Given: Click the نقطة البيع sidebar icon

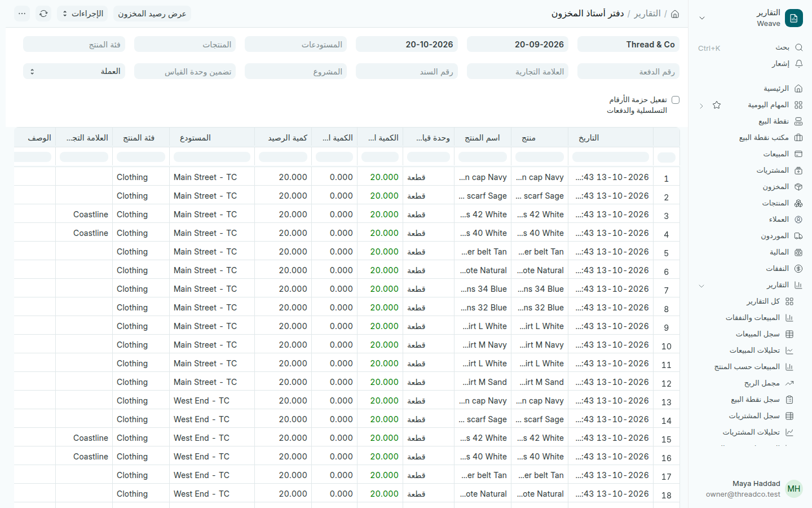Looking at the screenshot, I should click(798, 121).
